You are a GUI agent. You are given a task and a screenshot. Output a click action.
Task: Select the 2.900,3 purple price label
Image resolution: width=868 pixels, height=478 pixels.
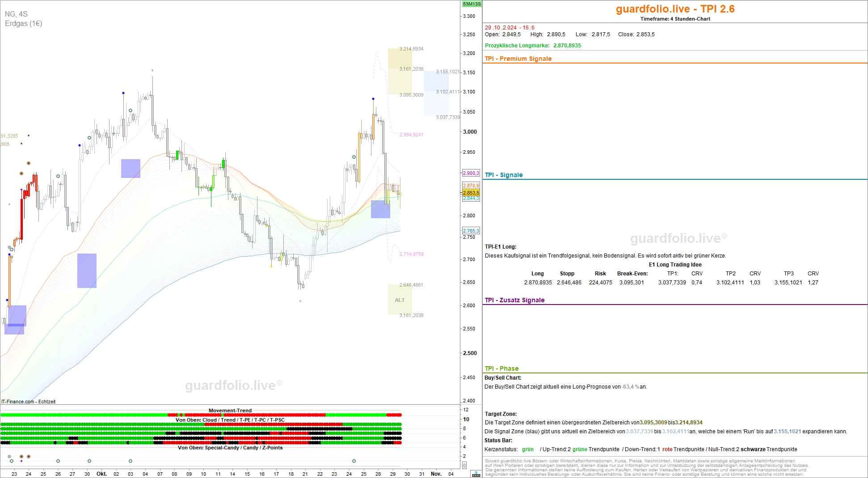(x=471, y=173)
